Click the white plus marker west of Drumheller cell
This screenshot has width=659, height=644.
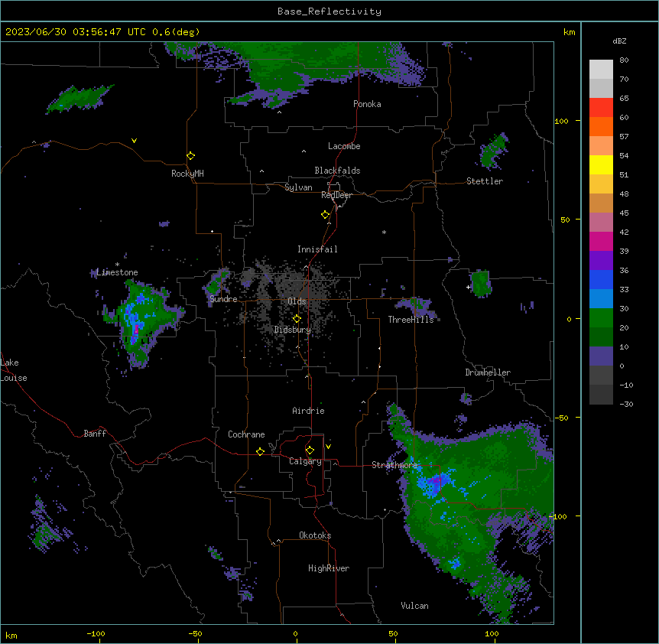pyautogui.click(x=468, y=287)
